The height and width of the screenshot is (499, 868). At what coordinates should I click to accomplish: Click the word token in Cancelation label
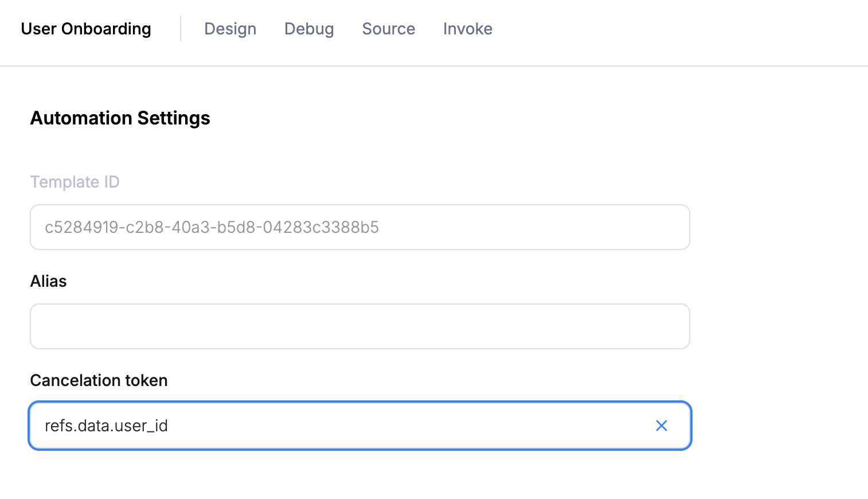point(148,380)
